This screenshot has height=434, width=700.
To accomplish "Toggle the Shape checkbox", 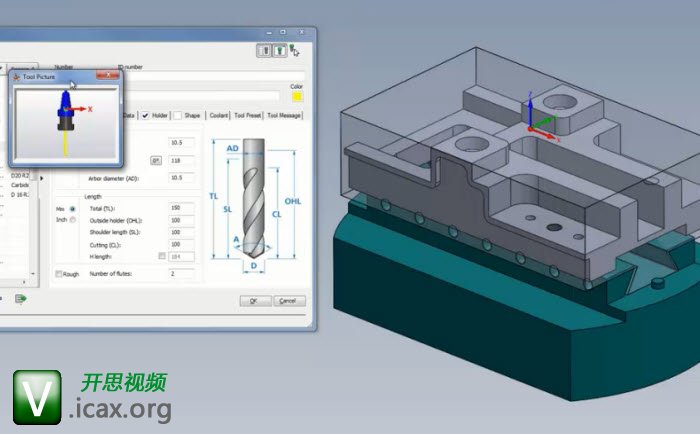I will (177, 116).
